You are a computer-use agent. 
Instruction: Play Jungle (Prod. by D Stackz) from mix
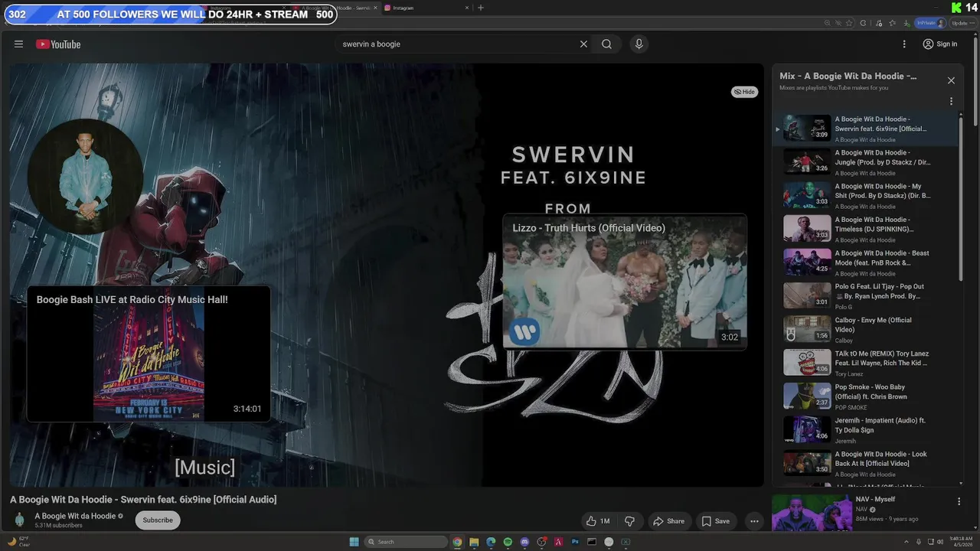pos(865,162)
